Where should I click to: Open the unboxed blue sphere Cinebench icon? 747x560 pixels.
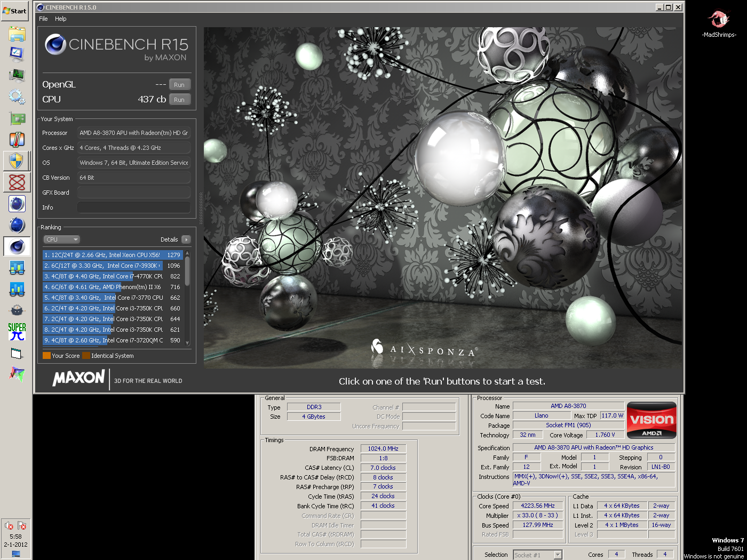pos(17,225)
